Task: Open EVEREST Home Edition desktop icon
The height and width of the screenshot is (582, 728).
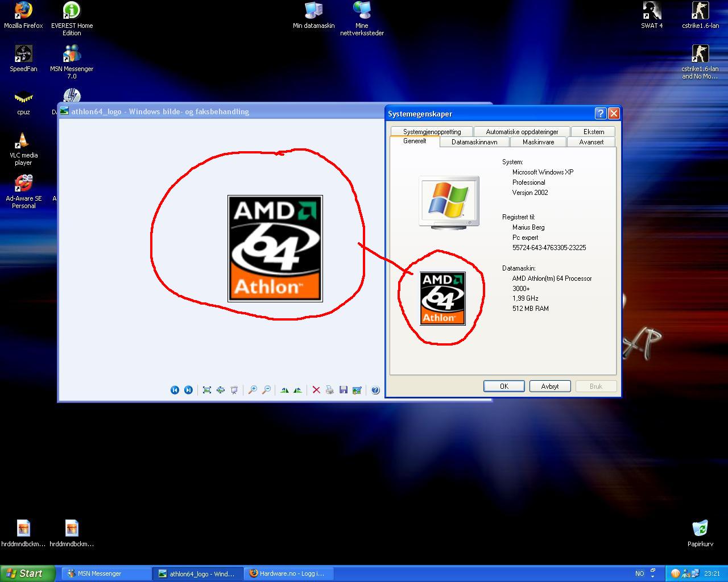Action: pos(72,19)
